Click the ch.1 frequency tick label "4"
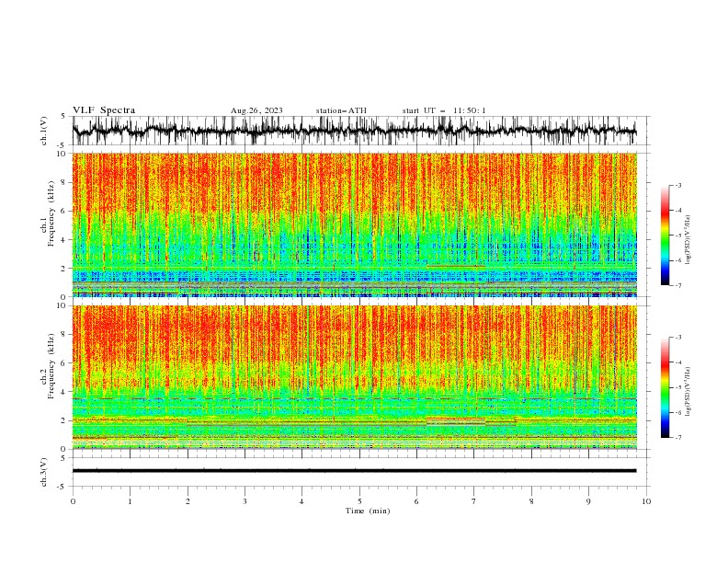728x563 pixels. point(63,240)
